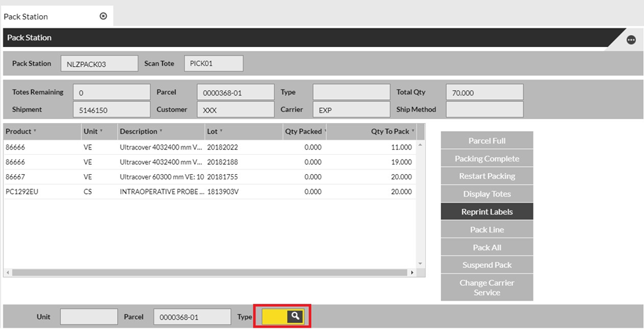Click Pack All

(x=486, y=247)
